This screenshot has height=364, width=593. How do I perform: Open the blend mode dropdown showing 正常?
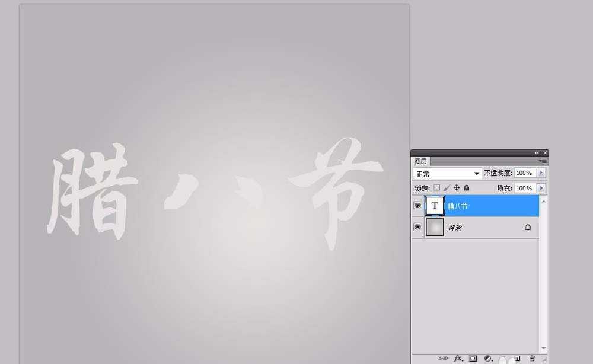point(447,173)
